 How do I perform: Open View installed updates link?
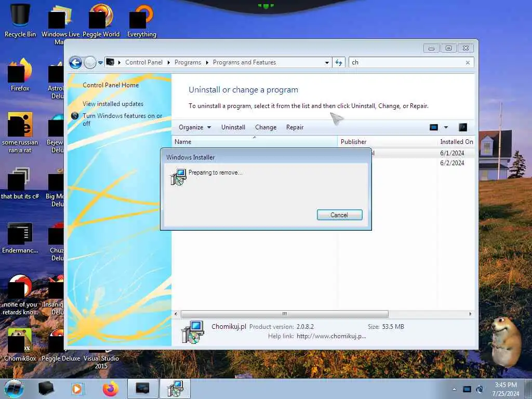(113, 104)
